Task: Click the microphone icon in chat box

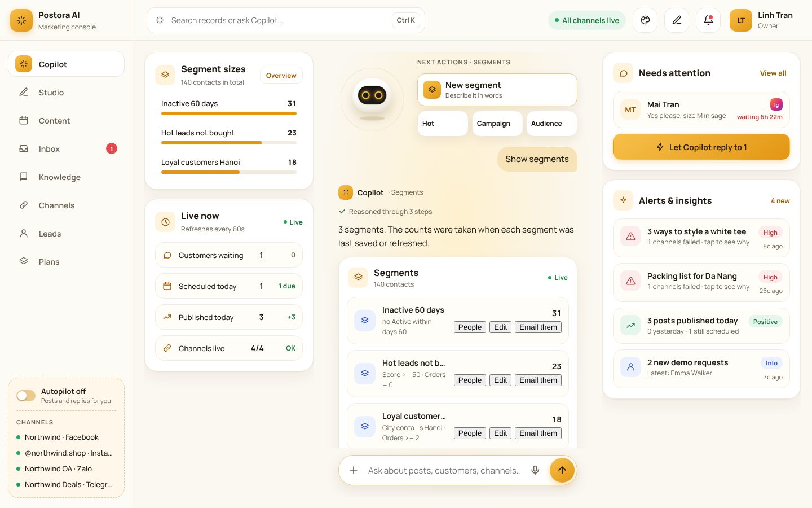Action: [535, 470]
